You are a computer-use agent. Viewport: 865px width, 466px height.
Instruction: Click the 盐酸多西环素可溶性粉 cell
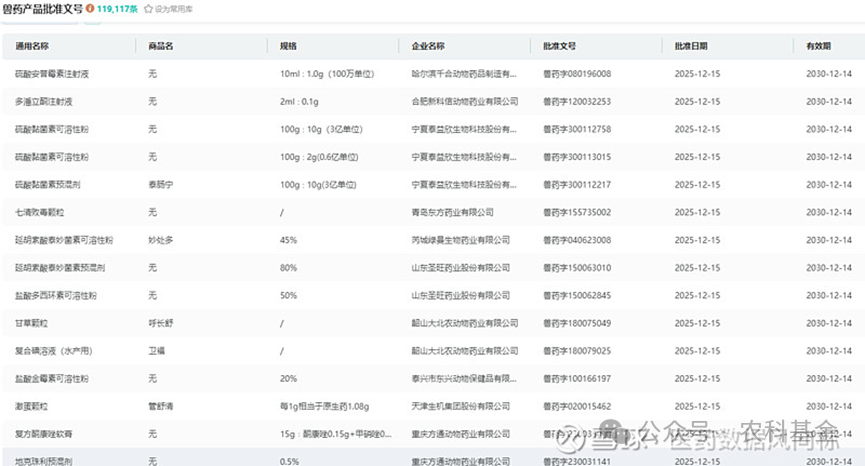56,296
